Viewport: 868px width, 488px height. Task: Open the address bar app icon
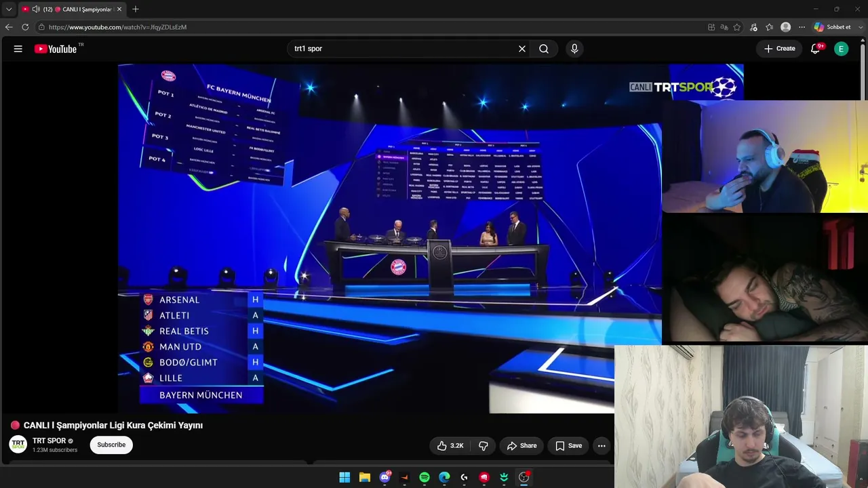click(711, 27)
